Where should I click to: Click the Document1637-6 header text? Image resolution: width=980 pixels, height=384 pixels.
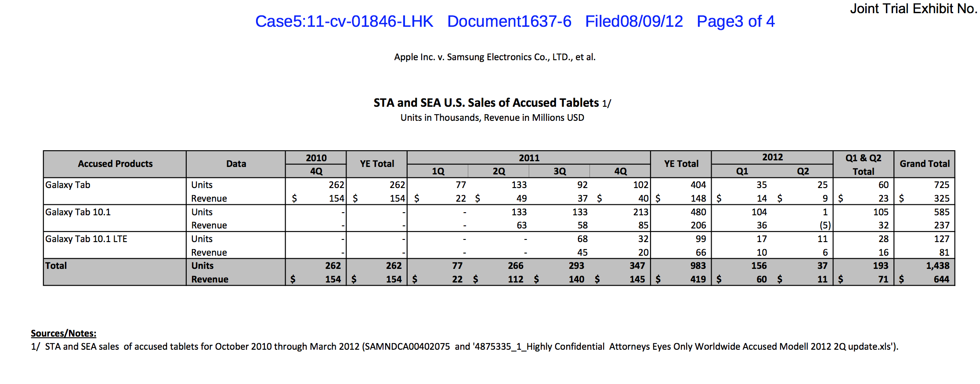pos(509,22)
